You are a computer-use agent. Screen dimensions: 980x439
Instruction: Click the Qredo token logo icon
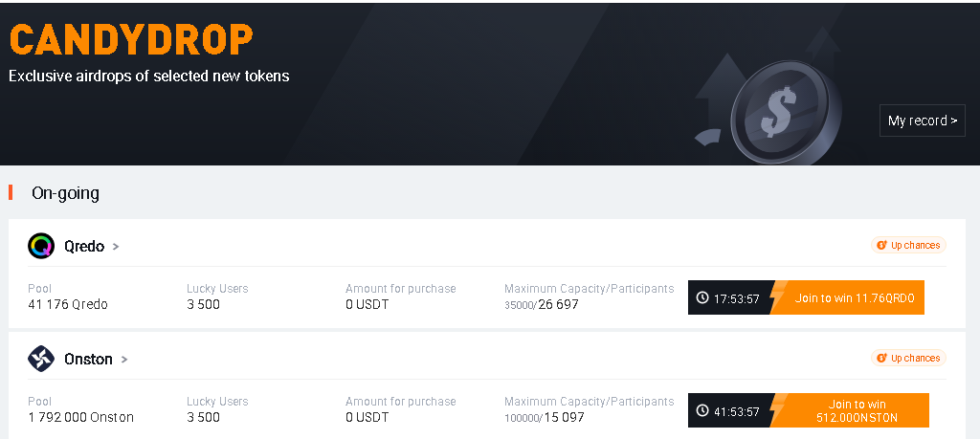[x=41, y=246]
